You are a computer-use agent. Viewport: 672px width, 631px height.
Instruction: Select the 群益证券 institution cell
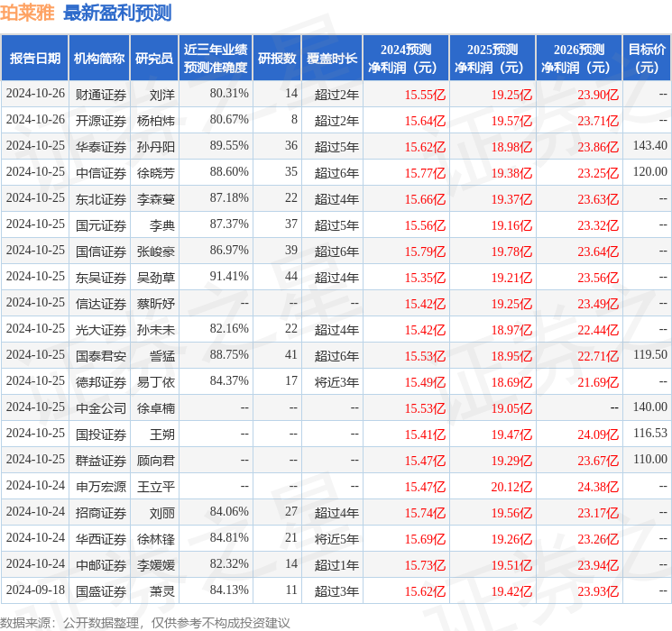click(x=101, y=461)
